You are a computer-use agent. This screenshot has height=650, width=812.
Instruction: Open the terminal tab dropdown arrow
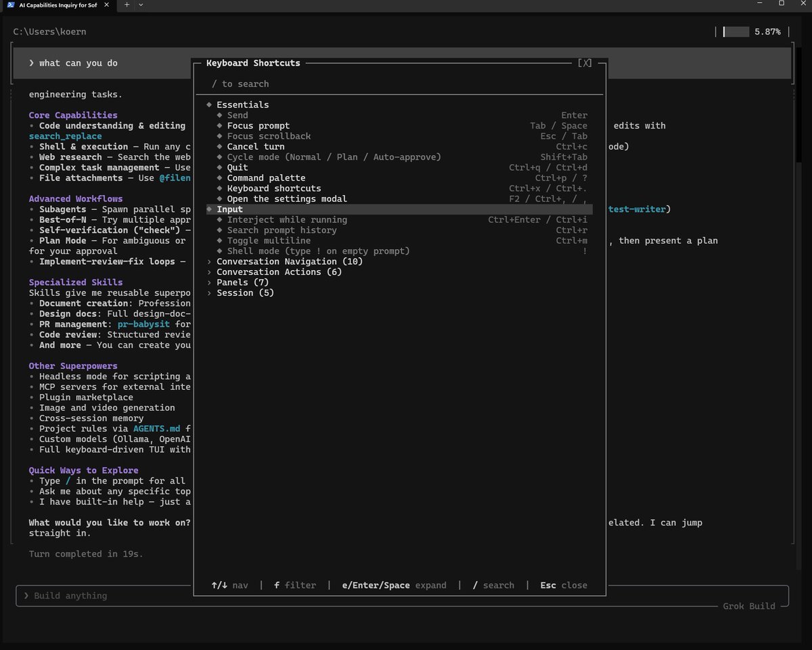(141, 4)
